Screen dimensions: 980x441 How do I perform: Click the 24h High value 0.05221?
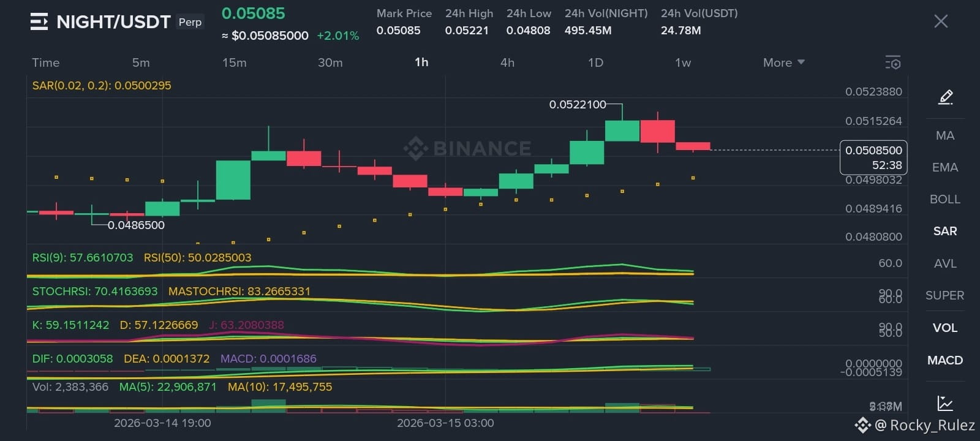coord(467,30)
